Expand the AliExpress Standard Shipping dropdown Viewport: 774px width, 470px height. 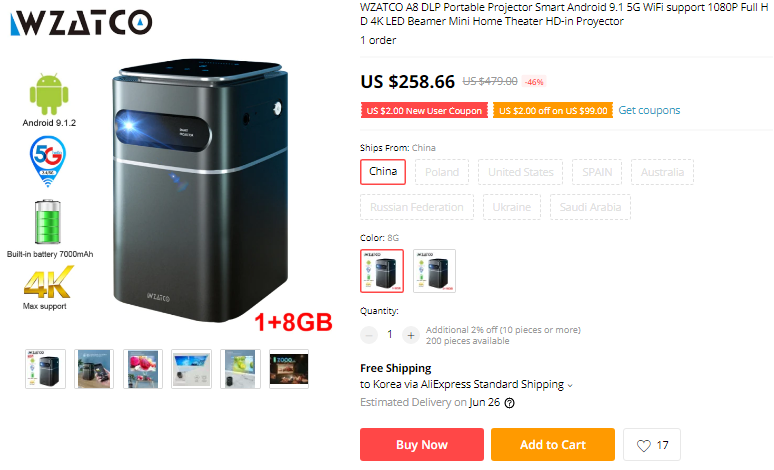click(570, 386)
